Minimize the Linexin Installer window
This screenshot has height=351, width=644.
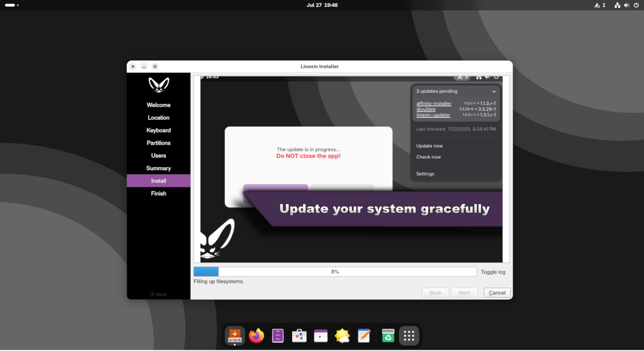(x=144, y=66)
